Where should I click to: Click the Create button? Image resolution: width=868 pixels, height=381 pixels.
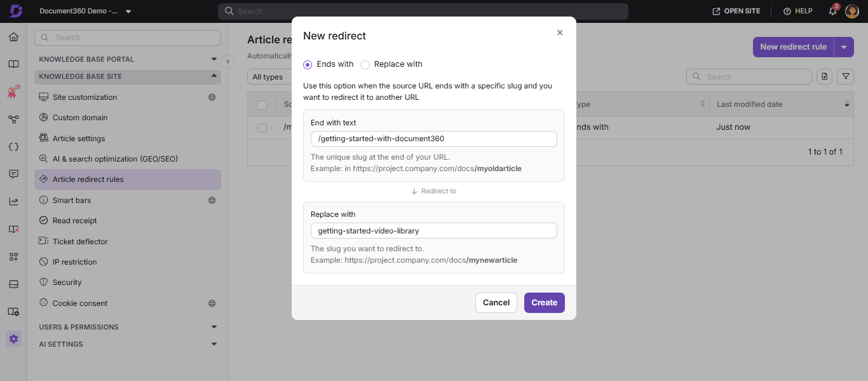click(545, 303)
